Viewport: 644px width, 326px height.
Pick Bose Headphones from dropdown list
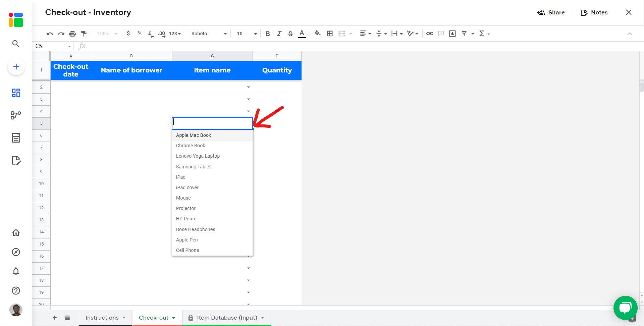pos(212,229)
